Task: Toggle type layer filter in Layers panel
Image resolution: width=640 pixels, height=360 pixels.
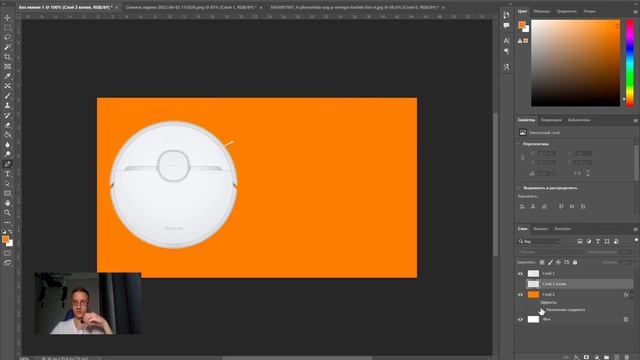Action: coord(598,242)
